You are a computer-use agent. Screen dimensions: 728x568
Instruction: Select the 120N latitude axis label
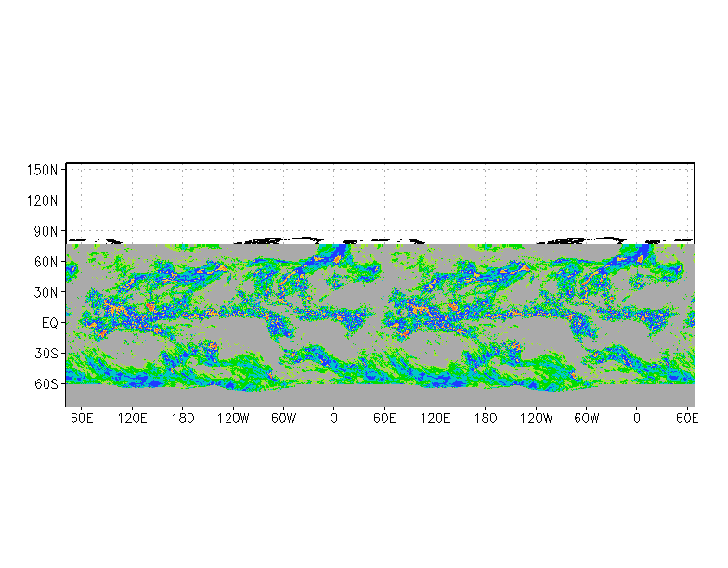(43, 200)
